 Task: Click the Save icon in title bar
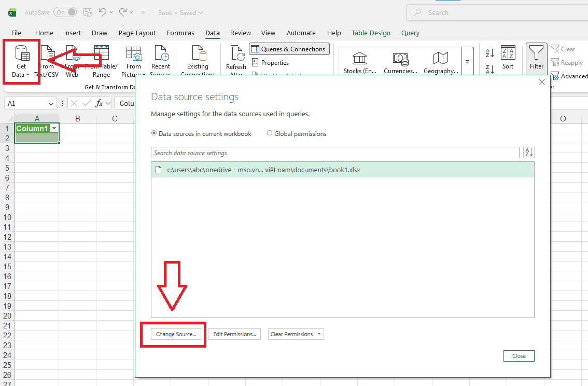coord(88,12)
